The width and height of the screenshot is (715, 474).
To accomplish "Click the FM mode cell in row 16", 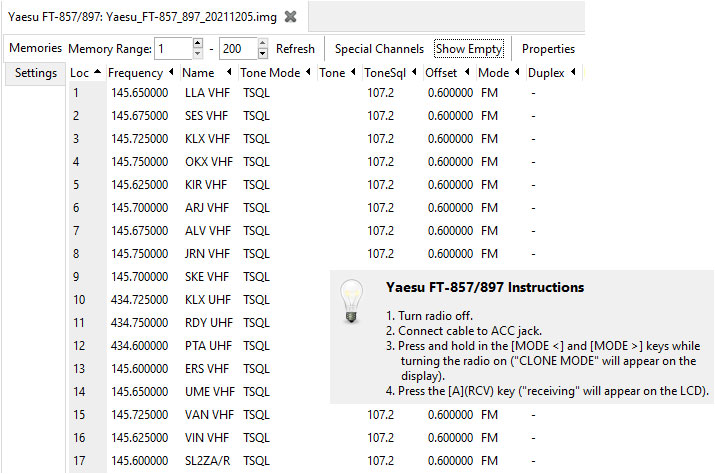I will click(489, 438).
